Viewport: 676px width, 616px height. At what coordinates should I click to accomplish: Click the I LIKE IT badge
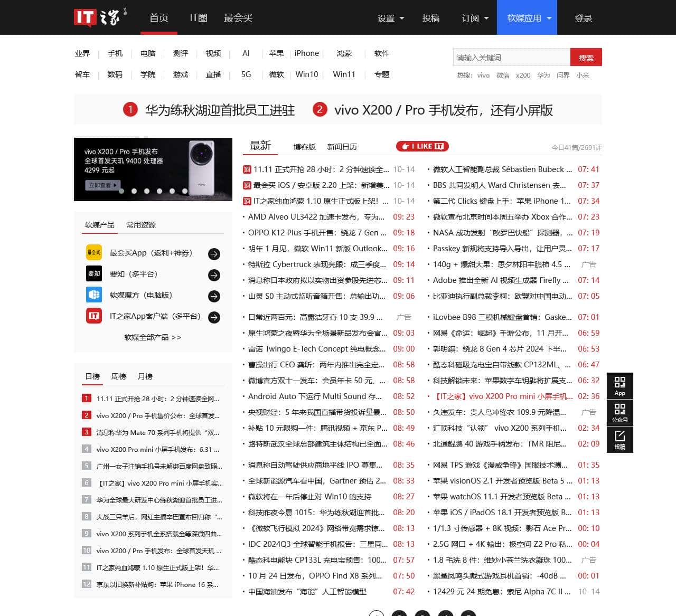click(x=422, y=146)
